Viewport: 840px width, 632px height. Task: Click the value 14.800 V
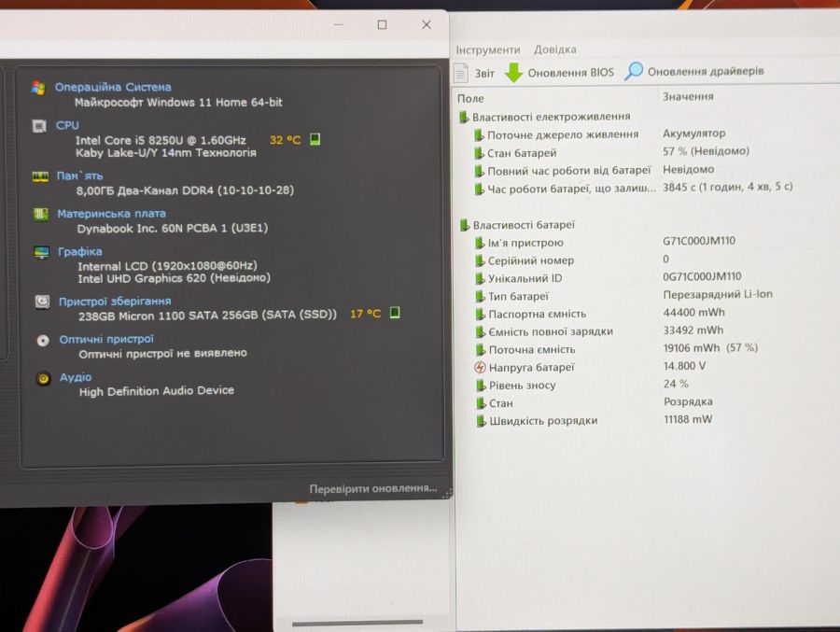click(685, 366)
